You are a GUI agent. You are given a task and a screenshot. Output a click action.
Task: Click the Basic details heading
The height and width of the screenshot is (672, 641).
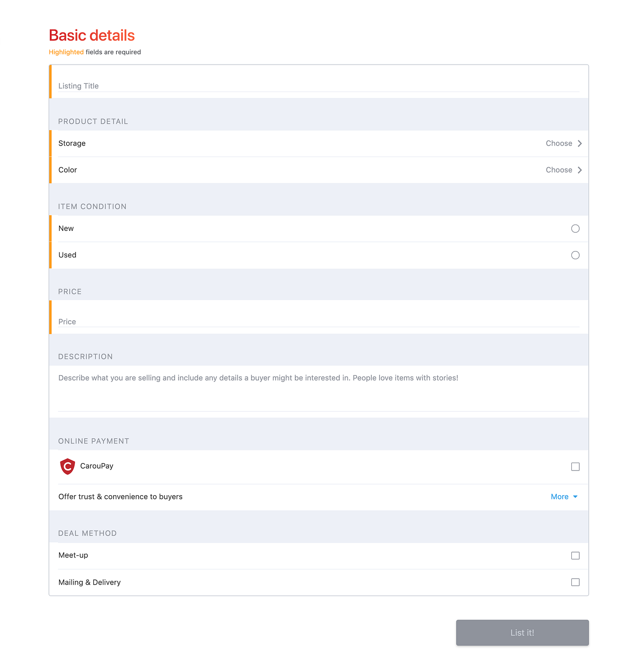(91, 35)
